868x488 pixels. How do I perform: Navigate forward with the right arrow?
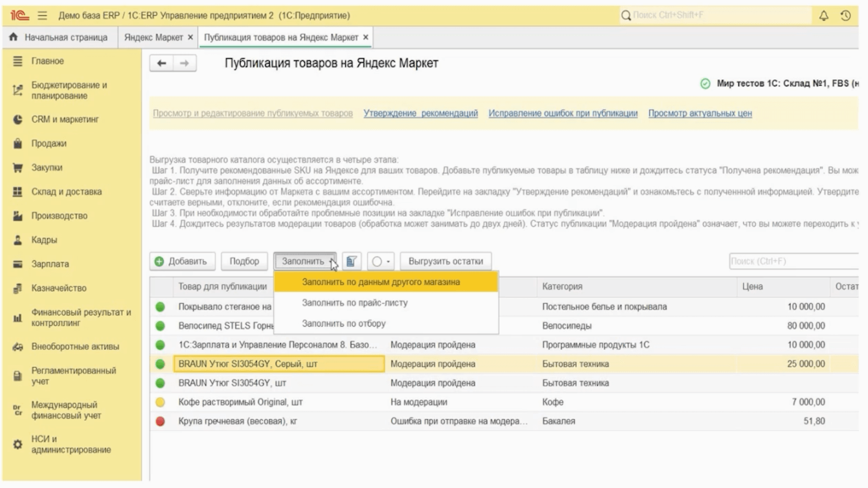coord(184,63)
